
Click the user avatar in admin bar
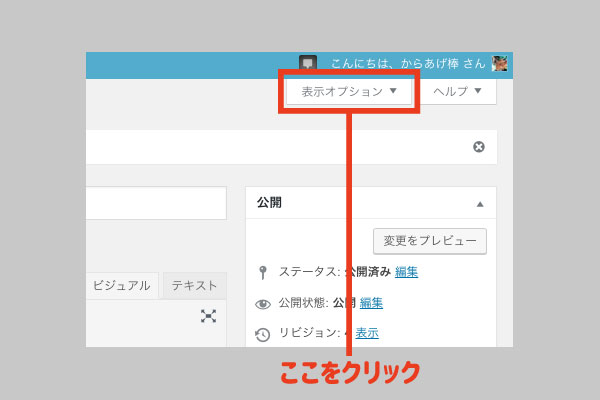tap(500, 63)
